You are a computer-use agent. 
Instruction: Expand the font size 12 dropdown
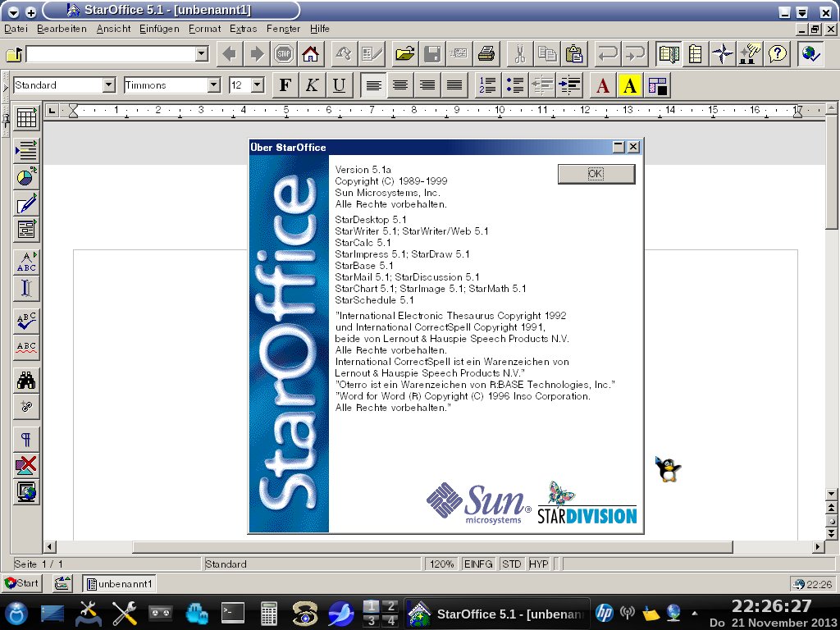point(258,84)
